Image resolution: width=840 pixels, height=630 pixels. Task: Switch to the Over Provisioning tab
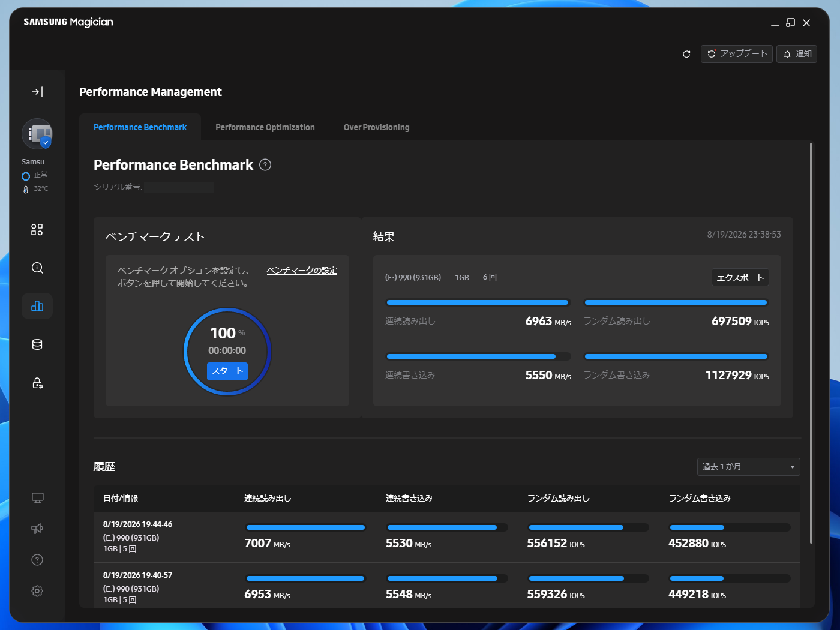pyautogui.click(x=377, y=127)
